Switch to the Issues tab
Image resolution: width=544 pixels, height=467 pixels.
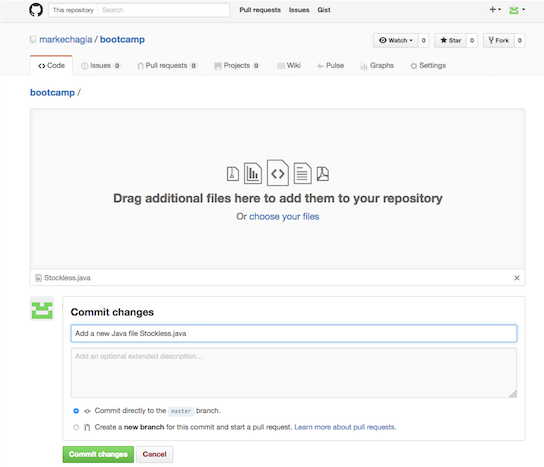pyautogui.click(x=100, y=66)
